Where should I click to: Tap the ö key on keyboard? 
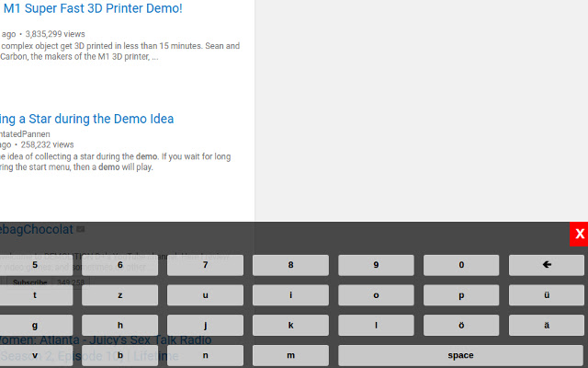tap(461, 325)
